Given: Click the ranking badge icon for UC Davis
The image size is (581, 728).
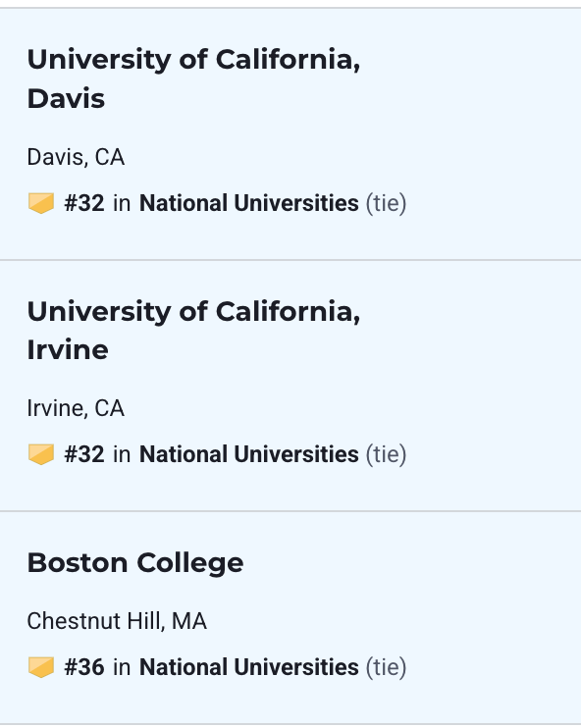Looking at the screenshot, I should (41, 203).
